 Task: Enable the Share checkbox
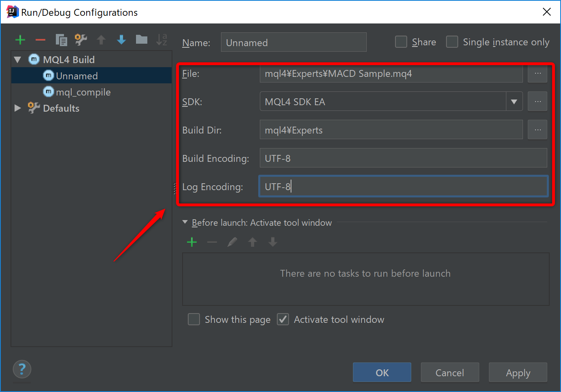[x=401, y=42]
